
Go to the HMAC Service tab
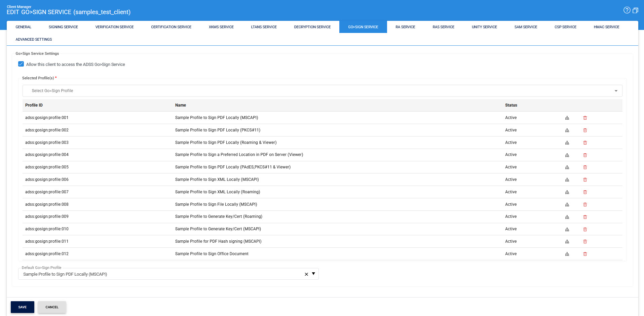(606, 27)
